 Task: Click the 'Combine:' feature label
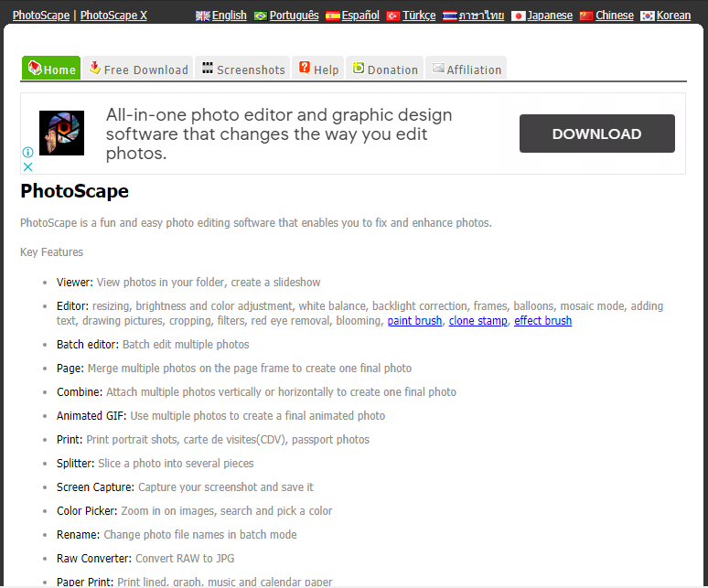pyautogui.click(x=80, y=392)
